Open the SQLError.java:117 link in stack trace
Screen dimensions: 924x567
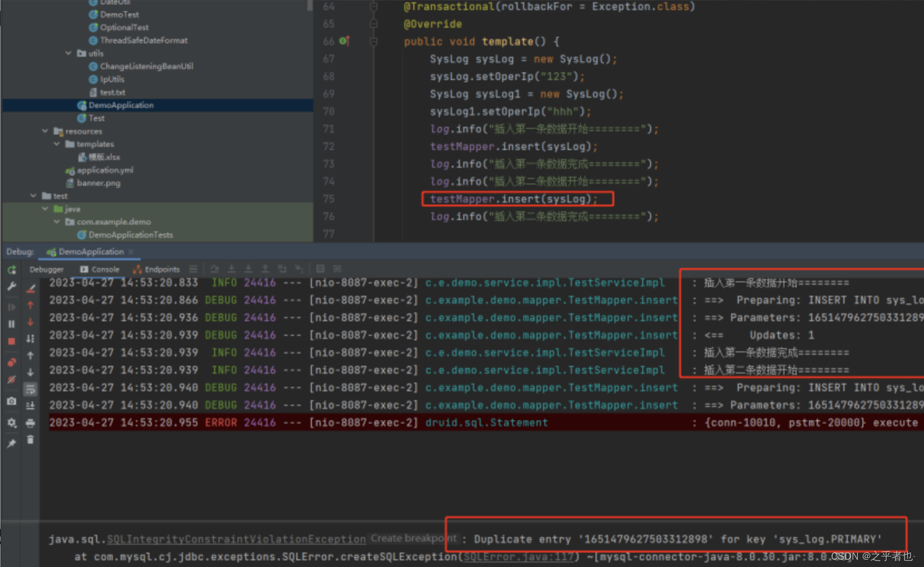tap(516, 556)
